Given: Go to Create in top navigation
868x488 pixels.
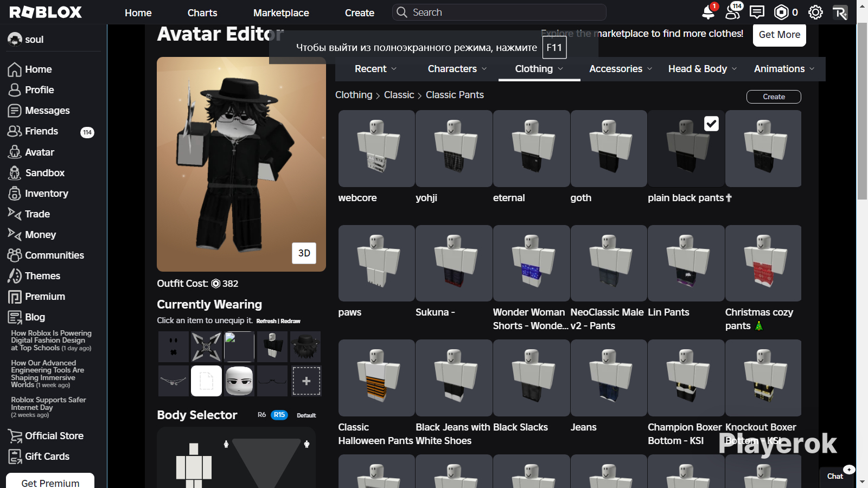Looking at the screenshot, I should (360, 12).
